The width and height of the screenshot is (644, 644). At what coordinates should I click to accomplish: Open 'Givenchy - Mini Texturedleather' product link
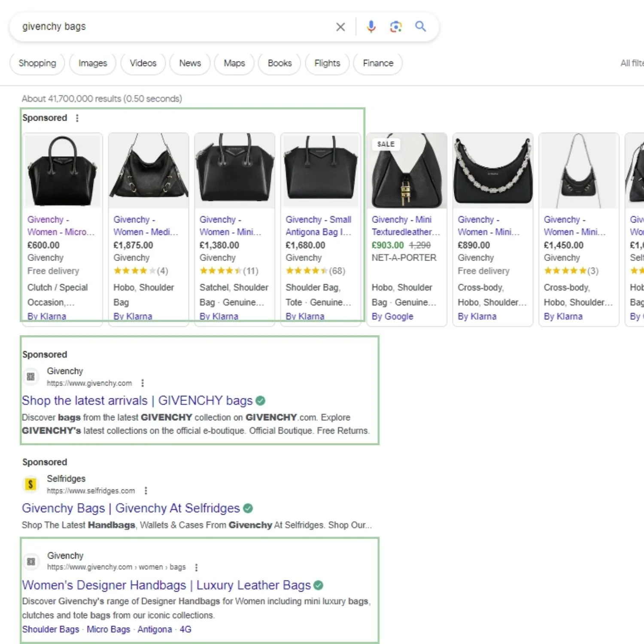(x=406, y=226)
